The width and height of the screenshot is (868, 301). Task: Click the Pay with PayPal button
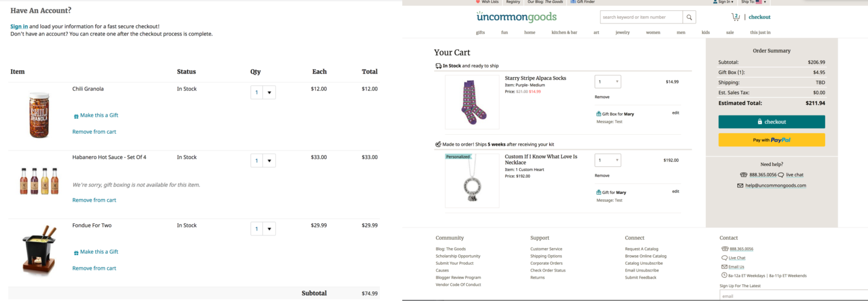pyautogui.click(x=772, y=140)
